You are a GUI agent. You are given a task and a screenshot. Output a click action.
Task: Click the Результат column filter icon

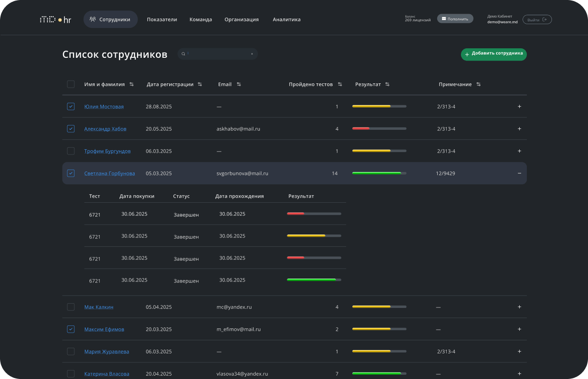(x=387, y=84)
